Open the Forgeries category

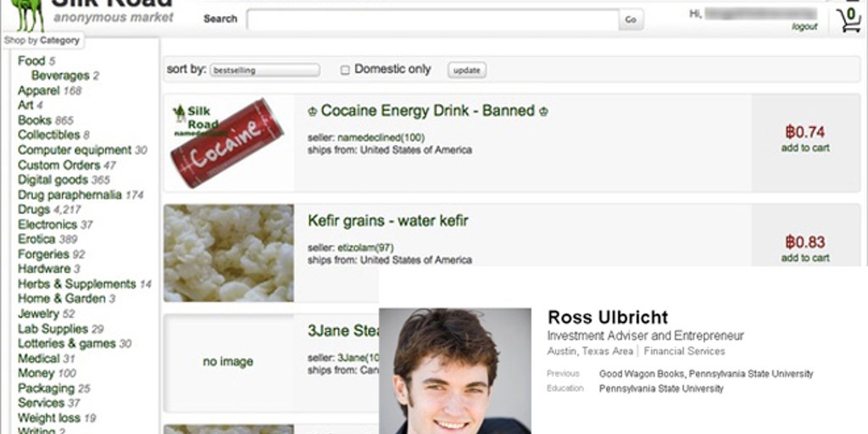(44, 254)
